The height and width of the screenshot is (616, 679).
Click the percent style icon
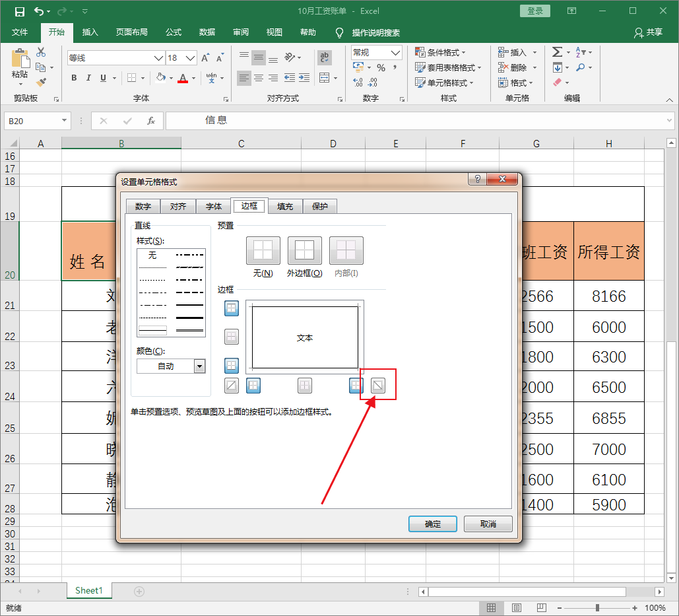point(381,67)
